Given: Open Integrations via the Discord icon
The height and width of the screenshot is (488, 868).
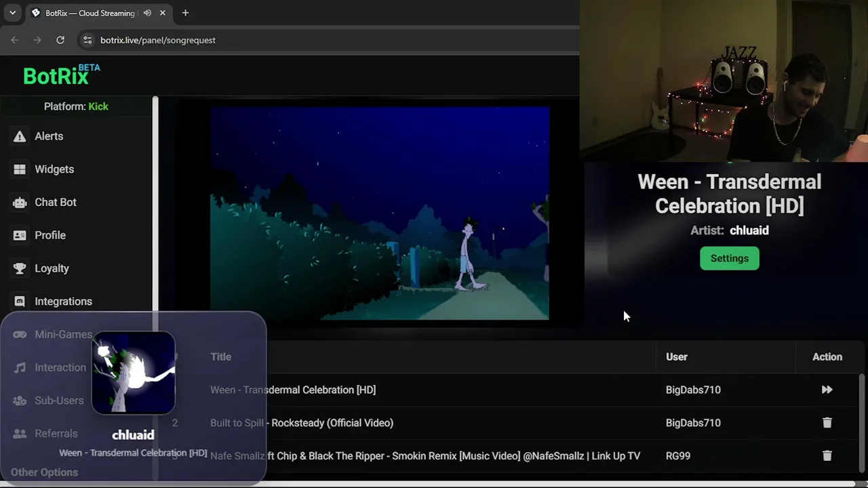Looking at the screenshot, I should click(x=20, y=302).
